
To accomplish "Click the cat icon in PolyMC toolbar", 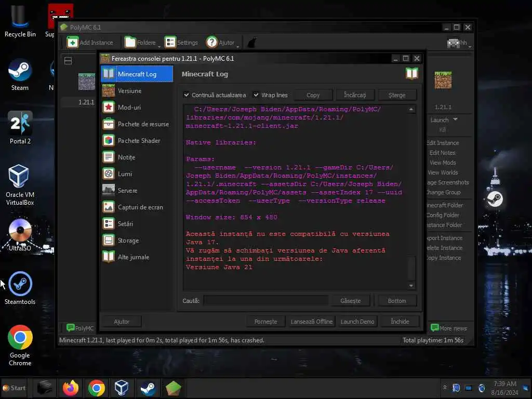I will pyautogui.click(x=252, y=43).
